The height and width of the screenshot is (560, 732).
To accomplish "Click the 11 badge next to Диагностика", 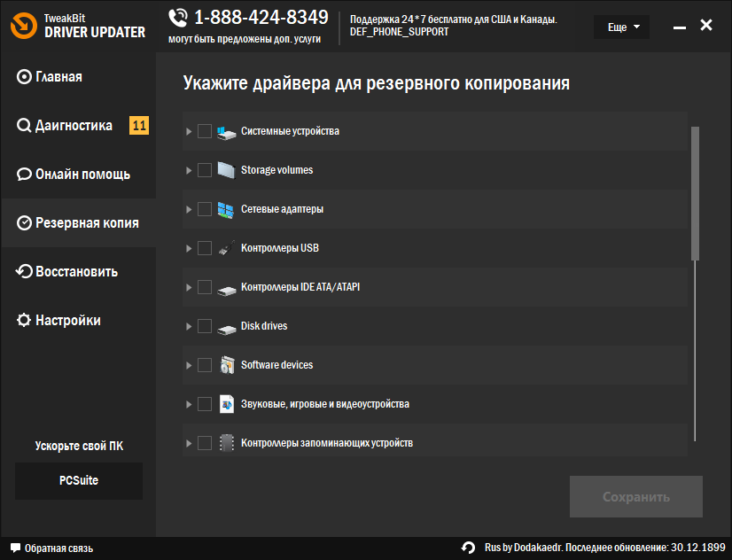I will pyautogui.click(x=139, y=126).
